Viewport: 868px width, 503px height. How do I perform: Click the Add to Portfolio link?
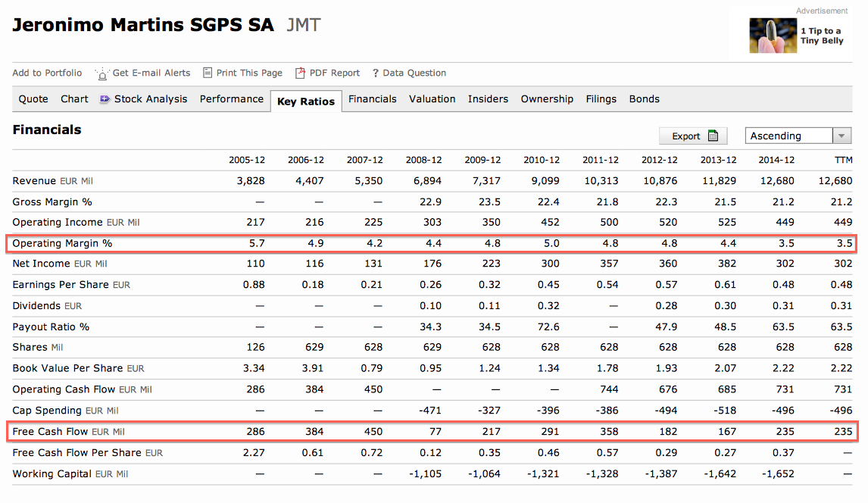[x=47, y=73]
